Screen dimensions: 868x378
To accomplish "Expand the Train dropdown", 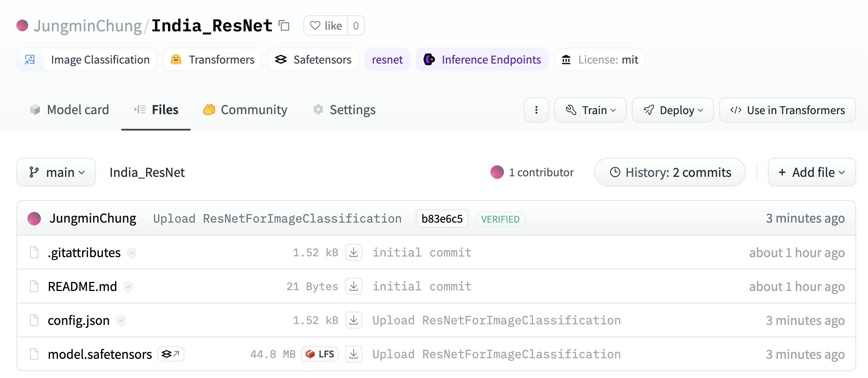I will (590, 110).
